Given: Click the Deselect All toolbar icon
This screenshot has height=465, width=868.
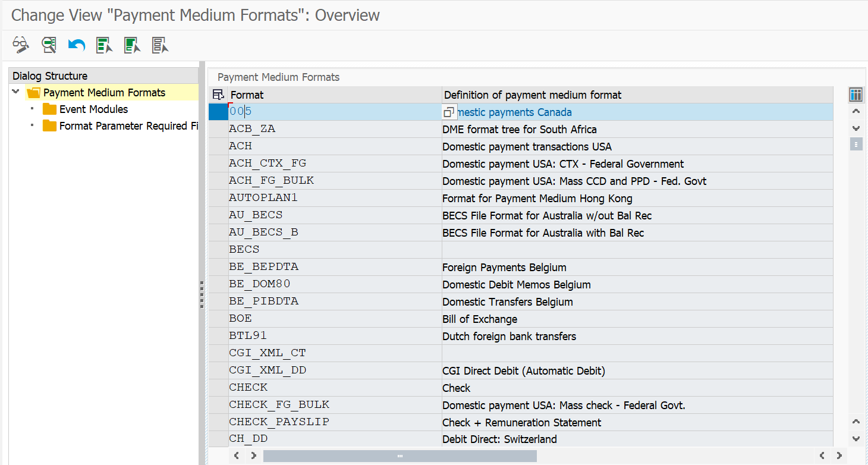Looking at the screenshot, I should click(160, 45).
